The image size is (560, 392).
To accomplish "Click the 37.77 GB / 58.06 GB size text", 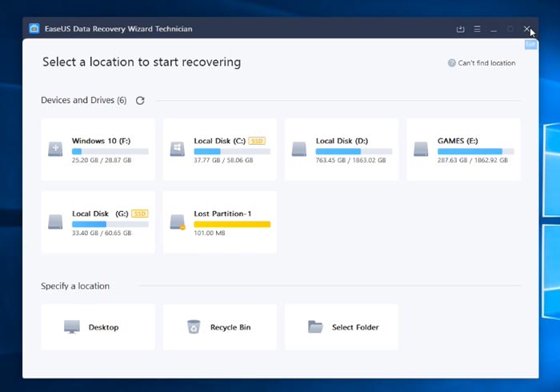I will [223, 160].
